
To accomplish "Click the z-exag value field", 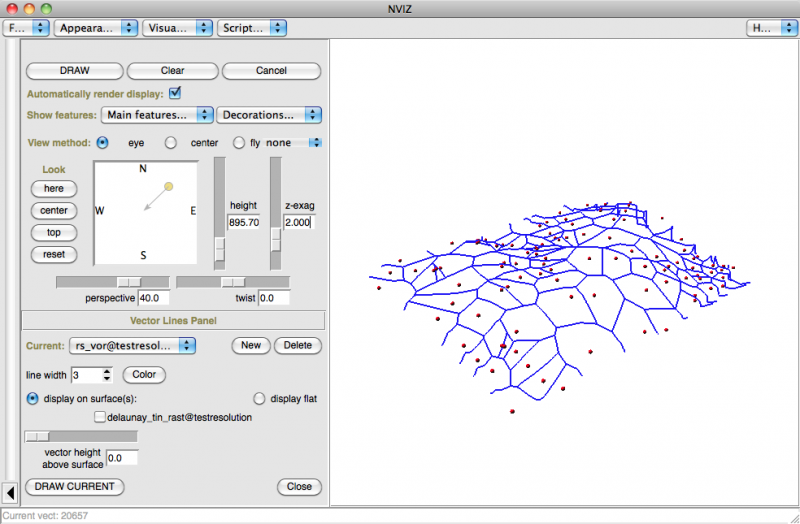I will tap(297, 222).
